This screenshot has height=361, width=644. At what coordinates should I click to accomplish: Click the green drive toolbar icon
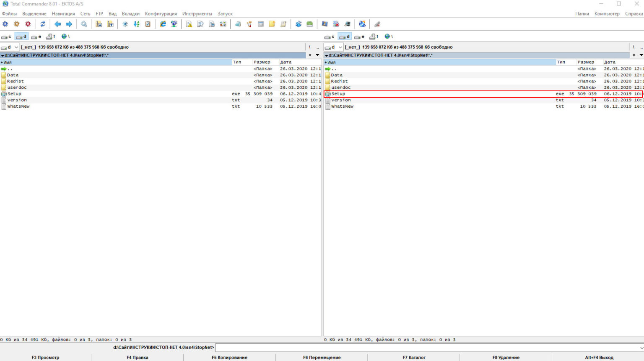[310, 24]
